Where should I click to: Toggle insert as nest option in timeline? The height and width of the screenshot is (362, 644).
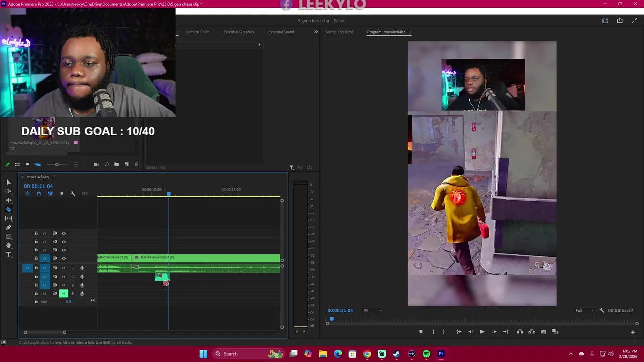click(28, 194)
